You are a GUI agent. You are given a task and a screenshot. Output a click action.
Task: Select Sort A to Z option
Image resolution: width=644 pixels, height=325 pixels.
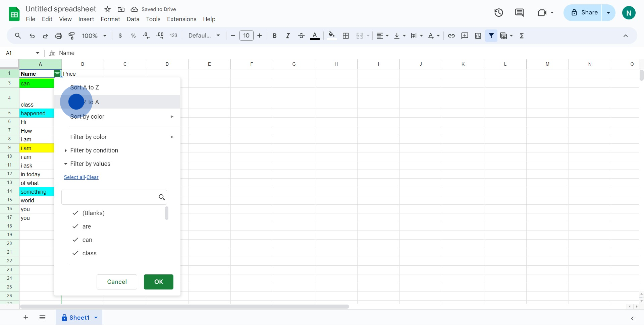tap(85, 87)
